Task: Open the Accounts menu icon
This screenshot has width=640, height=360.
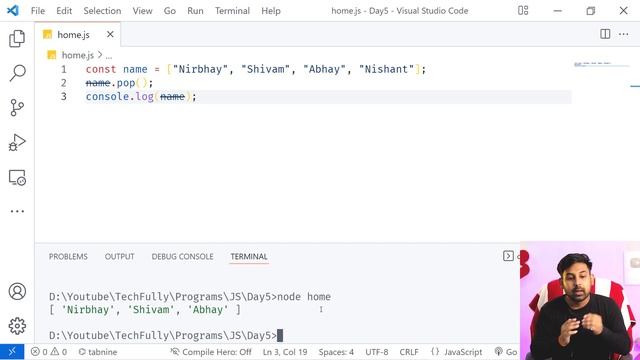Action: [17, 291]
